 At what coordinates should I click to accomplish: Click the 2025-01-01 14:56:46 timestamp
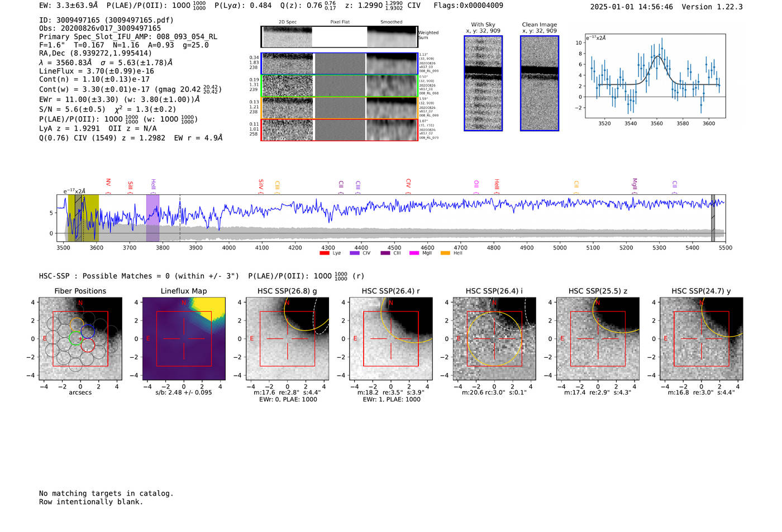[631, 7]
